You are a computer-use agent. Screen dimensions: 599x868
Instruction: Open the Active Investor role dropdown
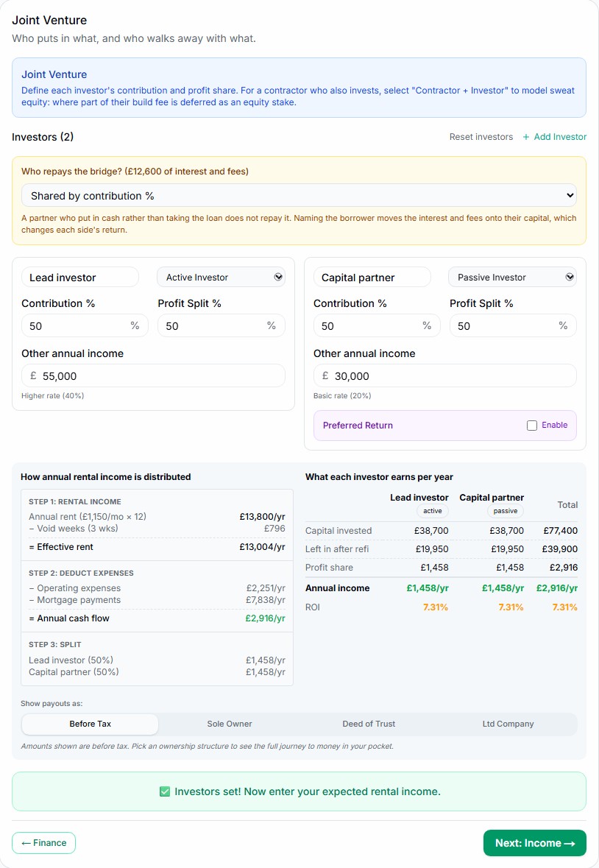coord(221,278)
